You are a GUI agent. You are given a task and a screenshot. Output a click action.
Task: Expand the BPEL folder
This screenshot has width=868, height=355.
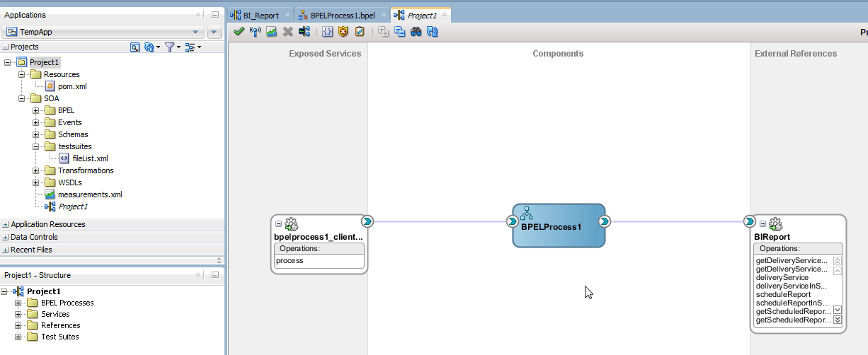click(36, 110)
